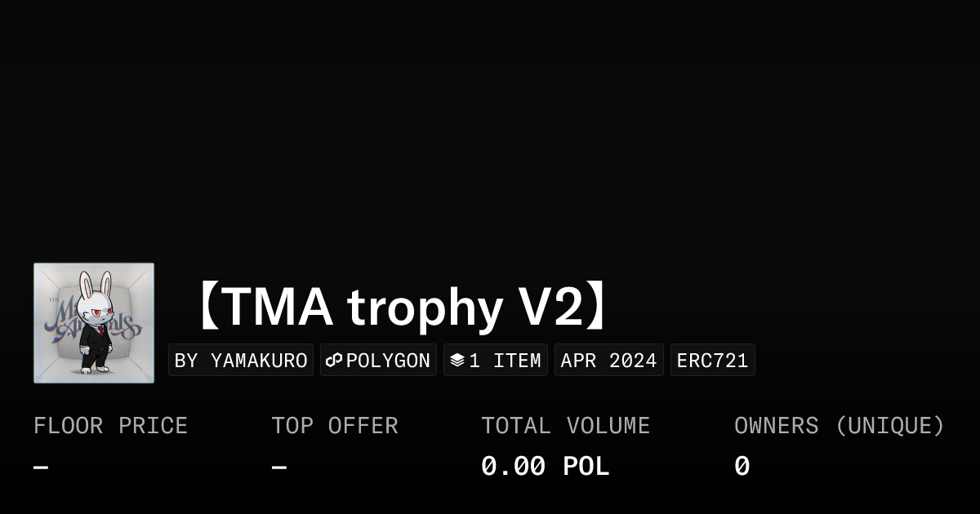This screenshot has height=514, width=980.
Task: Click the Polygon chain link icon
Action: [334, 360]
